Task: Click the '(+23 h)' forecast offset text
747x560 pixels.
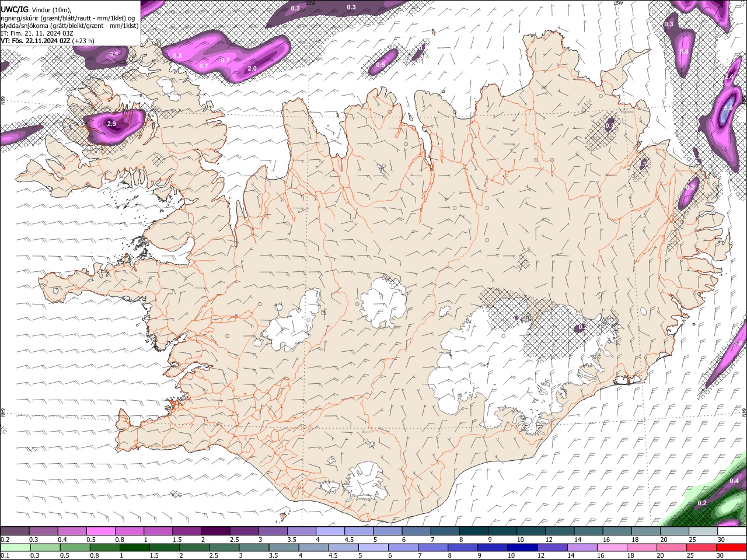Action: click(x=83, y=41)
